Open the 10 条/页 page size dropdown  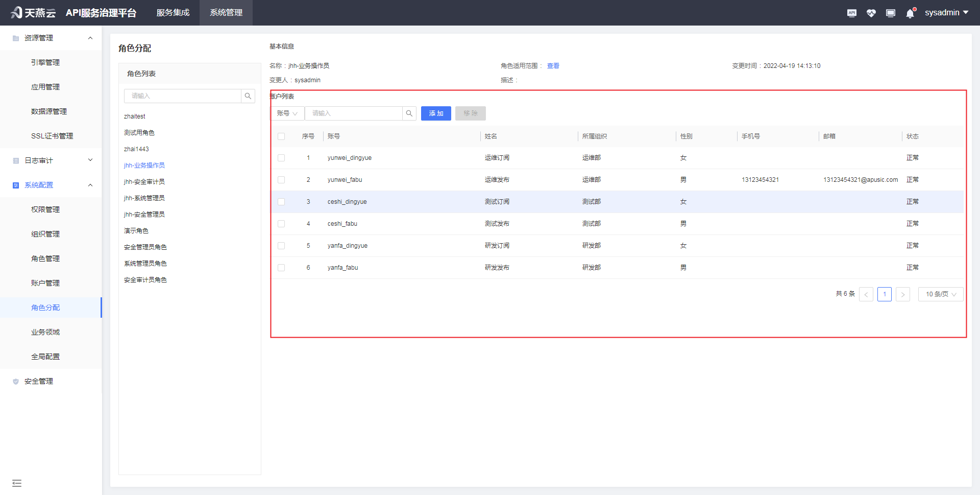(x=940, y=294)
